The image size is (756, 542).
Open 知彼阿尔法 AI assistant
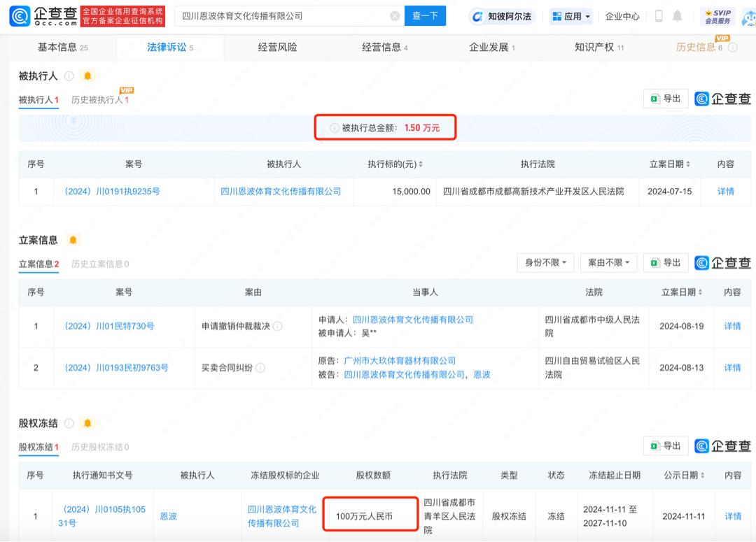point(502,16)
